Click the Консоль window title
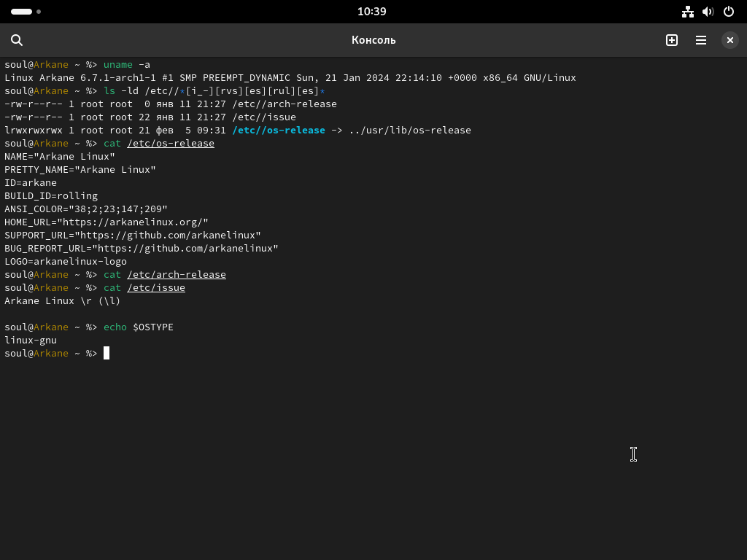The width and height of the screenshot is (747, 560). coord(373,41)
